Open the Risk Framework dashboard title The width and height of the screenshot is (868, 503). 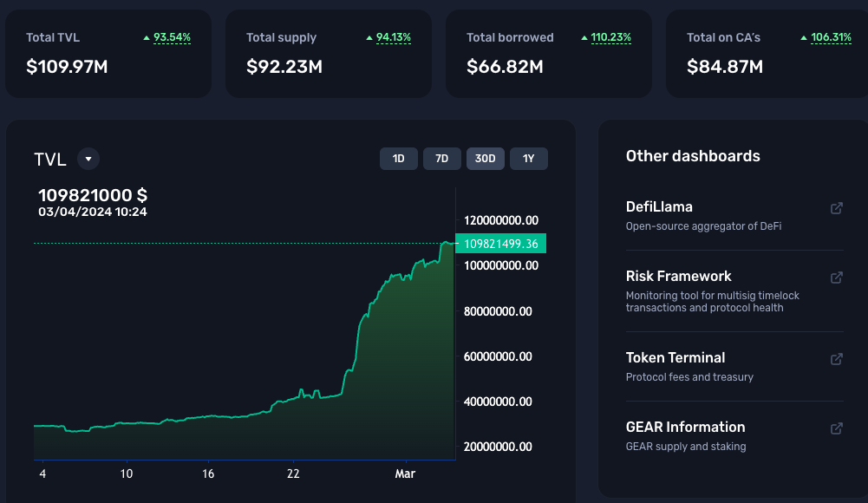(x=678, y=277)
